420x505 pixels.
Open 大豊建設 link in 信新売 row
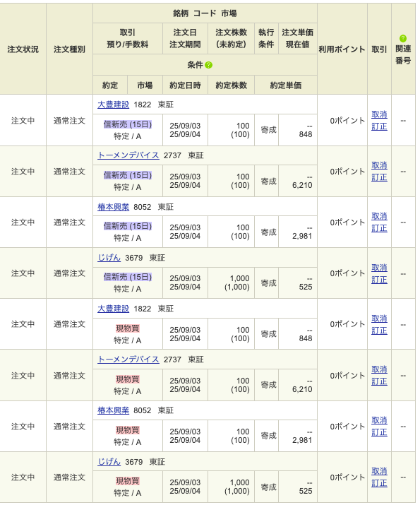[x=113, y=105]
